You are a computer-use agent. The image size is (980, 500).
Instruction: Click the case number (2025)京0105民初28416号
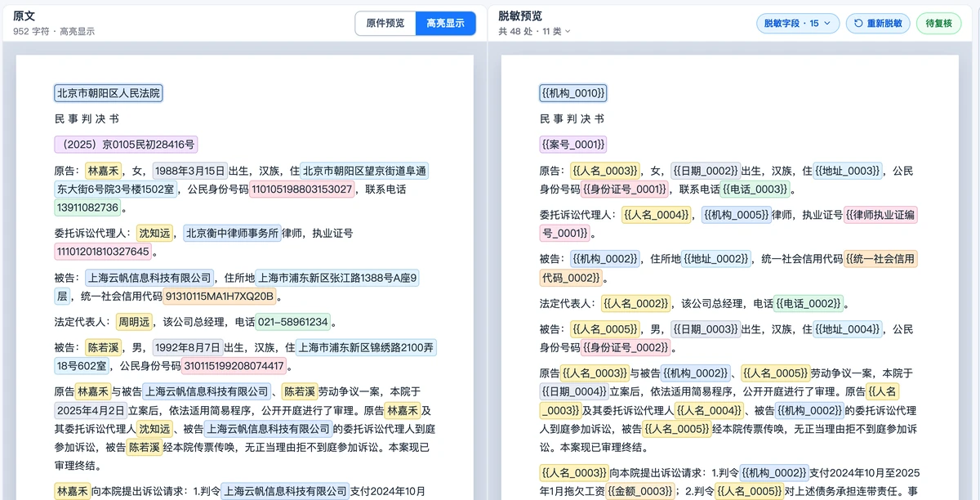click(126, 145)
